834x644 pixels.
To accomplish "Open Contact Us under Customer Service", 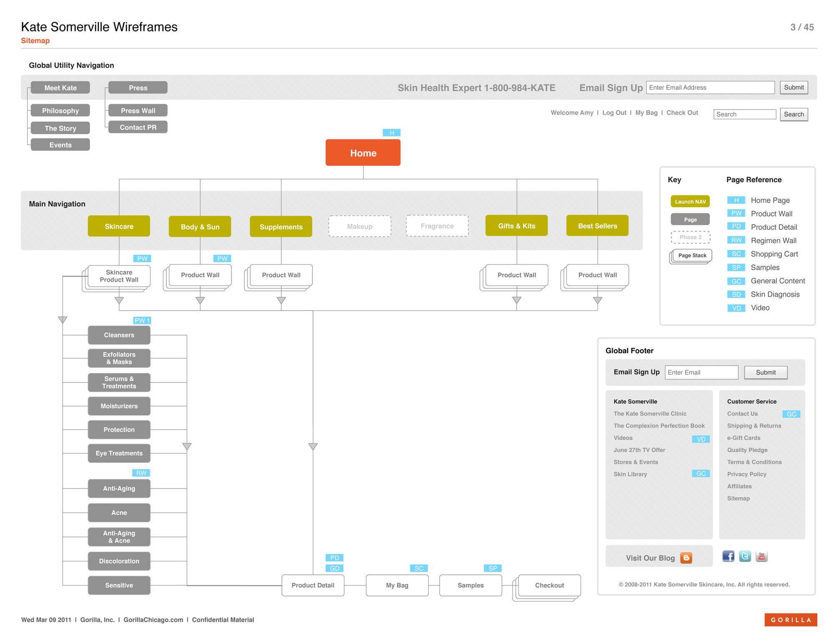I will coord(742,413).
